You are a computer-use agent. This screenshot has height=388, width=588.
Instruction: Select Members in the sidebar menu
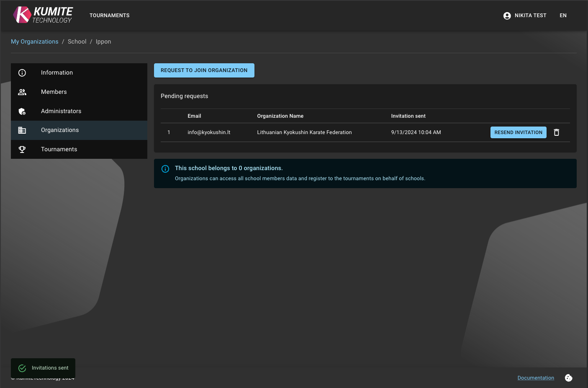coord(54,92)
